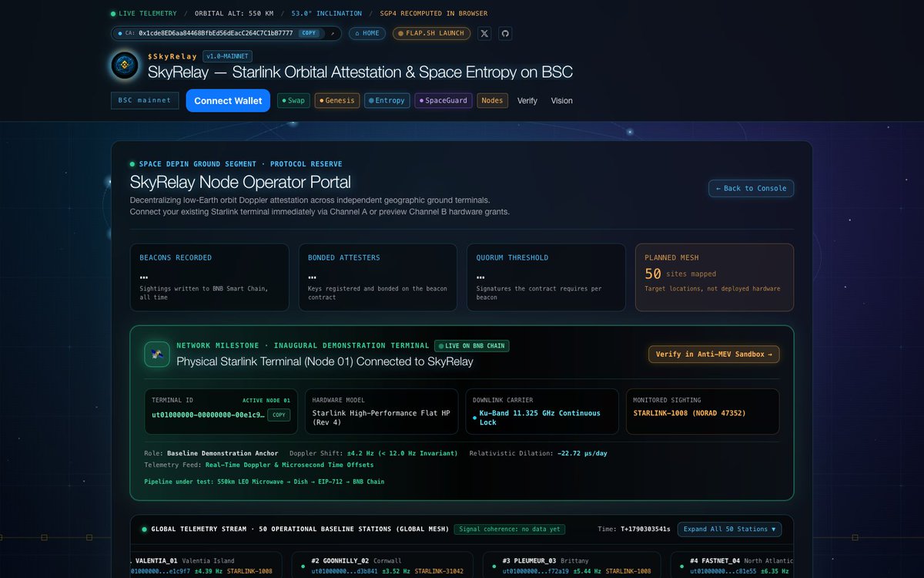This screenshot has height=578, width=924.
Task: Click the $SkyRelay ticker label
Action: click(172, 56)
